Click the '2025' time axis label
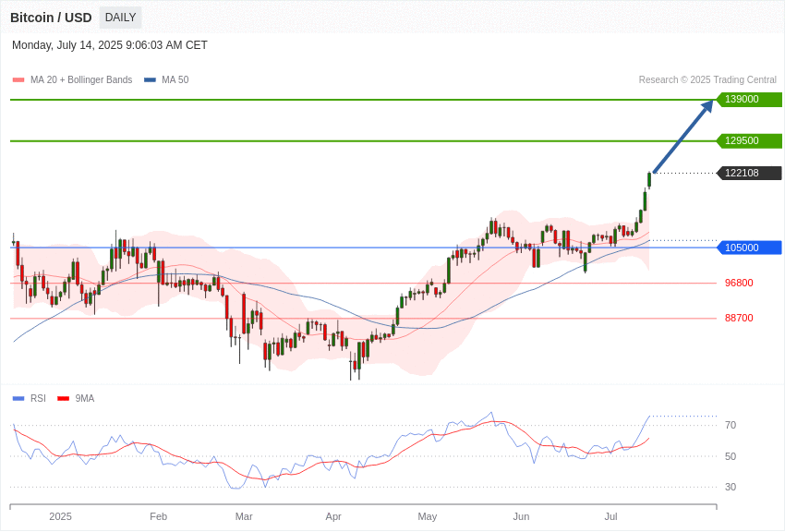 (61, 516)
